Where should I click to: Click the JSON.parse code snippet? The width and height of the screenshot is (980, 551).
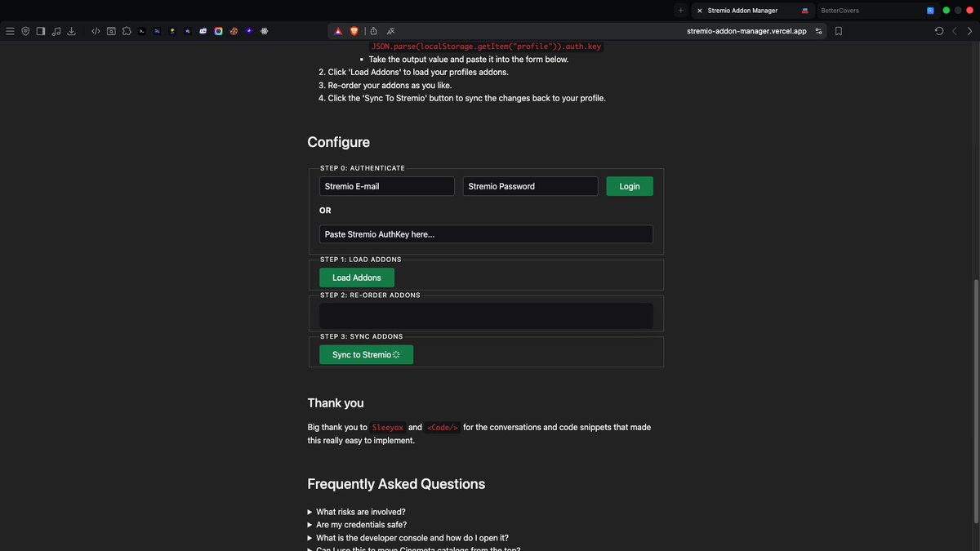[x=486, y=47]
